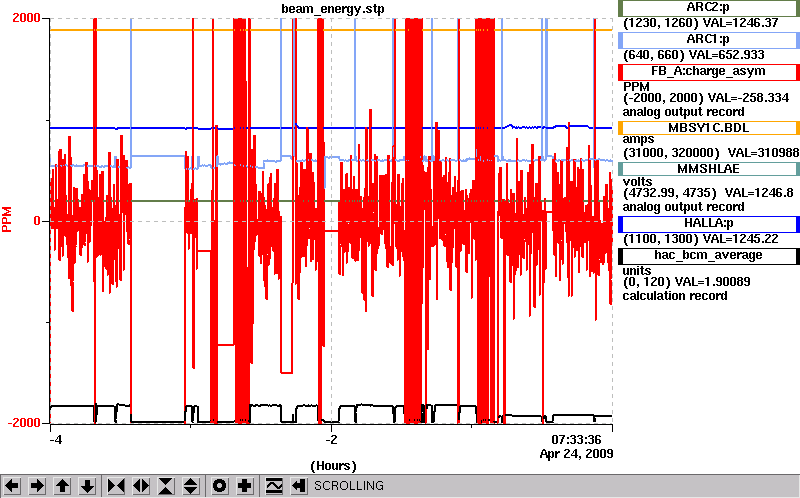The height and width of the screenshot is (498, 800).
Task: Select the ARC2:p curve in the legend
Action: [708, 8]
